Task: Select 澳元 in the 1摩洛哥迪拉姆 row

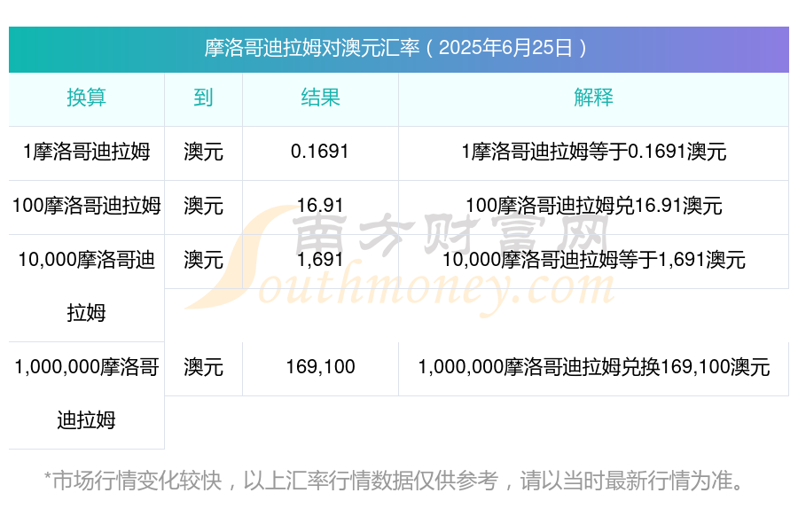Action: 203,152
